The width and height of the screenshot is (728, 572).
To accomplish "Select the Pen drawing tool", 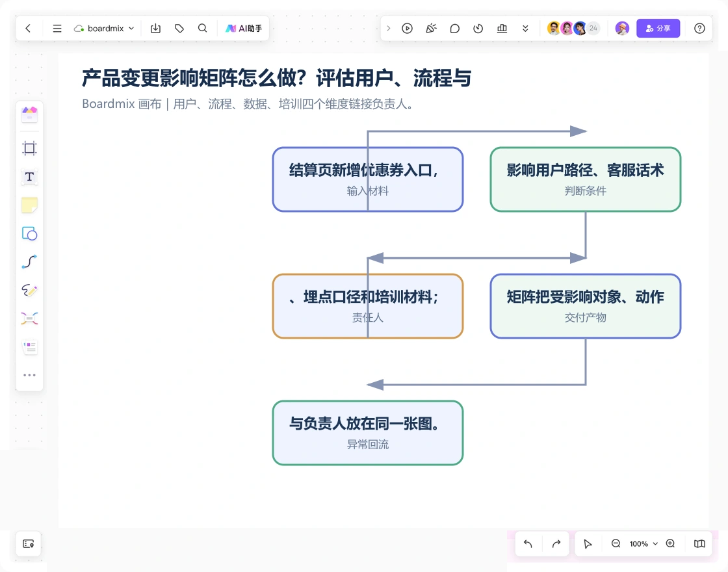I will 29,290.
